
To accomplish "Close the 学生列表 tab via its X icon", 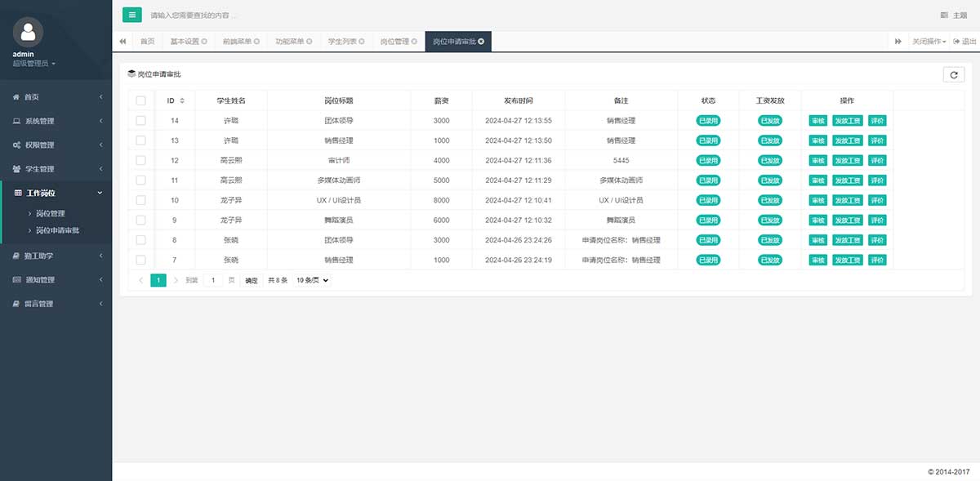I will coord(362,41).
